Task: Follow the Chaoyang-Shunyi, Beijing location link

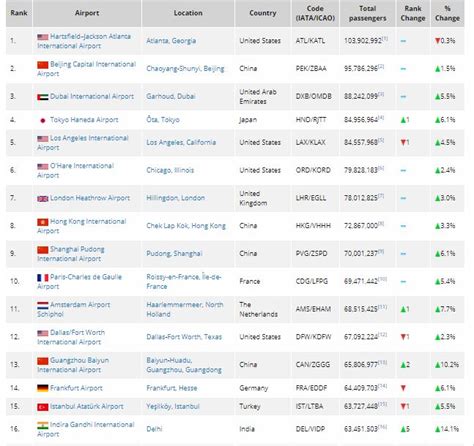Action: click(x=185, y=69)
